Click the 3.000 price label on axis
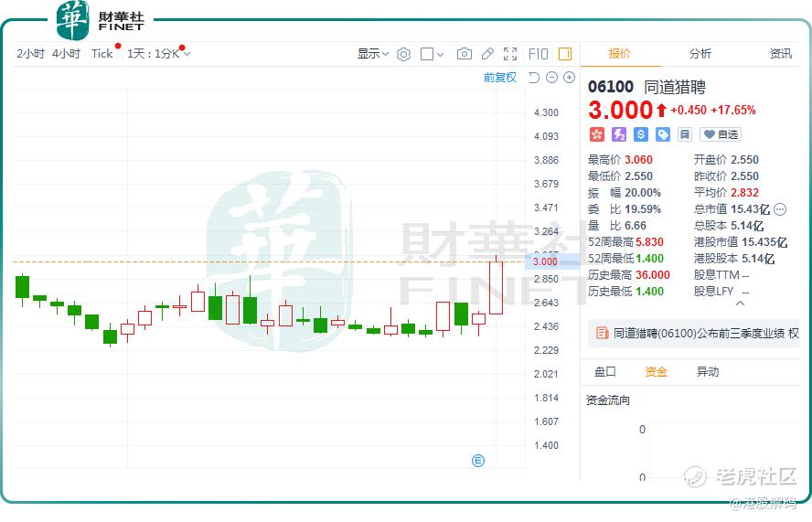This screenshot has height=522, width=812. (x=545, y=261)
